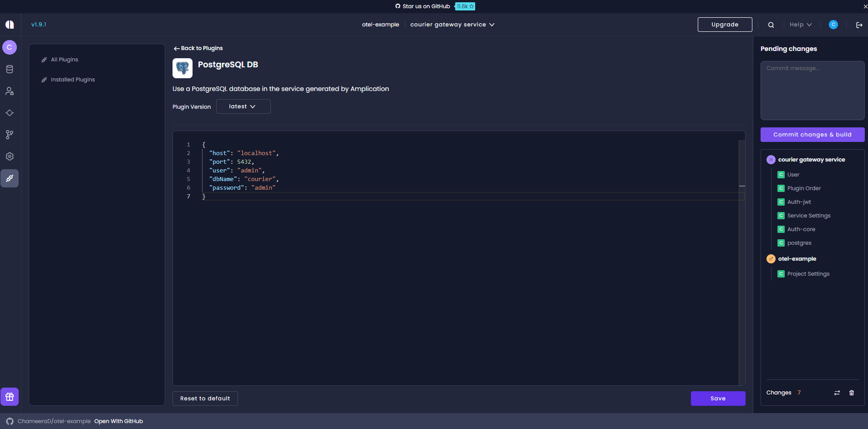
Task: Open the Roles user-lock icon in the sidebar
Action: [x=10, y=91]
